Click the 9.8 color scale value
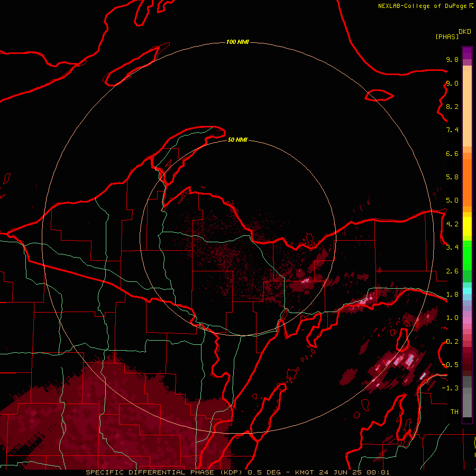 coord(452,59)
